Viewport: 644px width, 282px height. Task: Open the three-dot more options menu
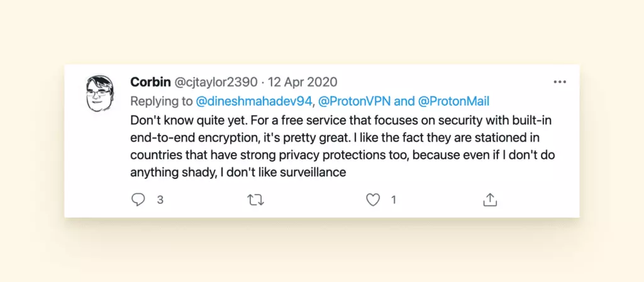coord(560,82)
